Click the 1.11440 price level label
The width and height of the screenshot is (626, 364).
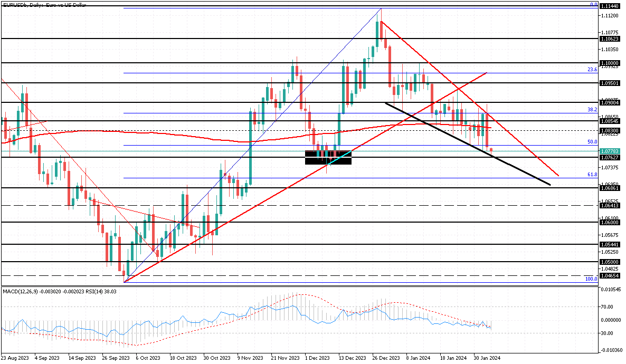tap(610, 6)
